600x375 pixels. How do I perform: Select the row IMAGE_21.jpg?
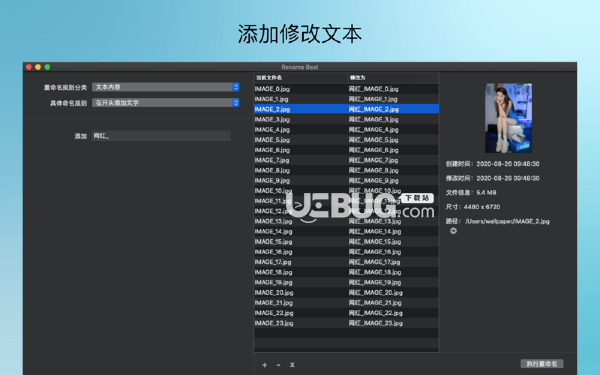[x=346, y=303]
